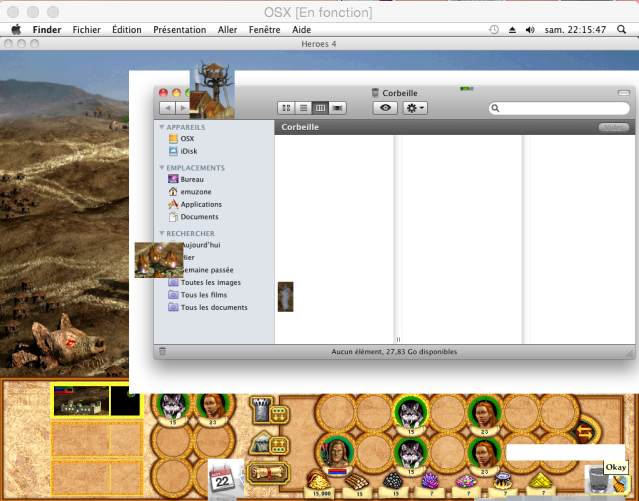
Task: Click the eject icon in menu bar
Action: point(512,30)
